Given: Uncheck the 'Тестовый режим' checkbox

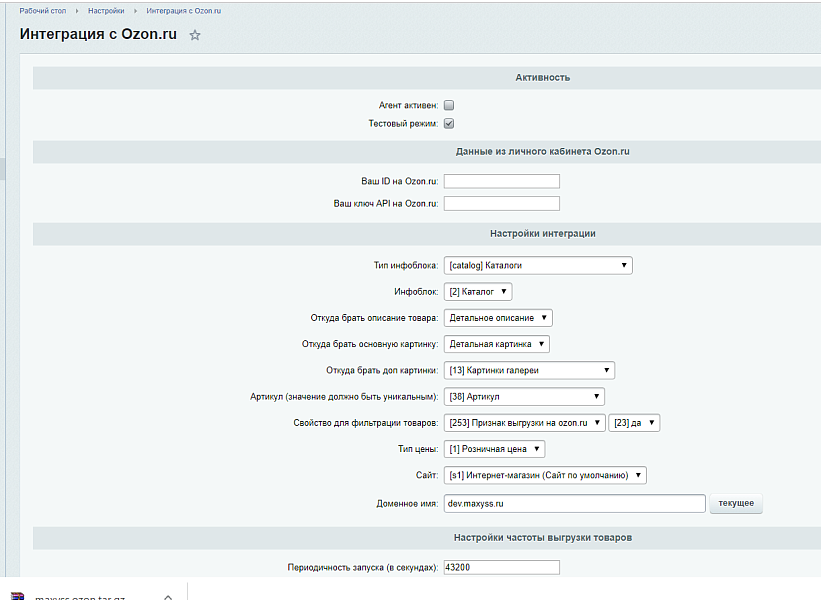Looking at the screenshot, I should coord(449,124).
